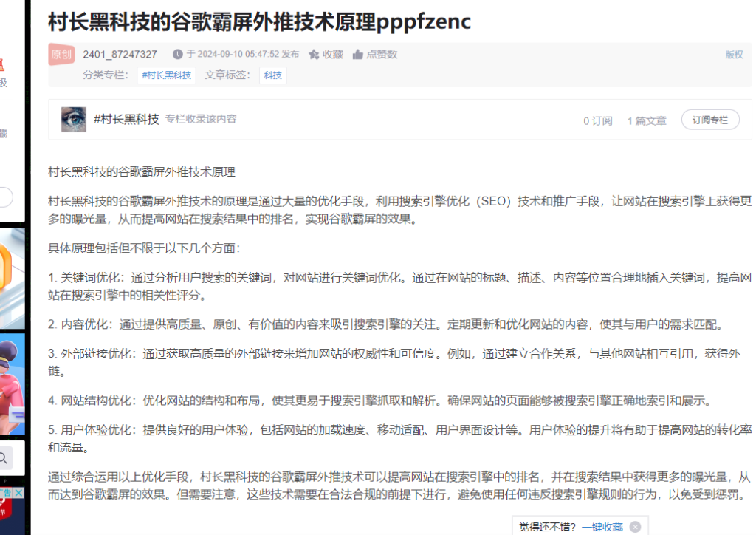756x535 pixels.
Task: Select the #村长黑科技 category tag
Action: pyautogui.click(x=166, y=75)
